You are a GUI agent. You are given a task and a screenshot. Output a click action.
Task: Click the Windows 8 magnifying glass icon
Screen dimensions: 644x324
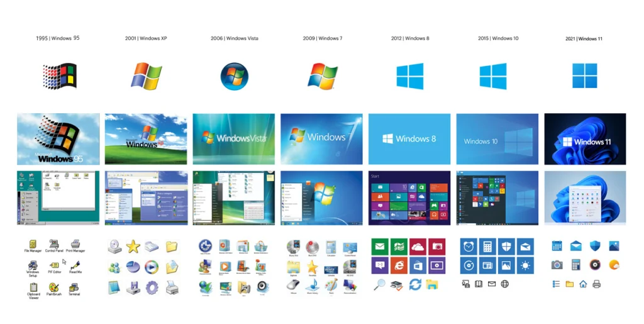coord(379,284)
